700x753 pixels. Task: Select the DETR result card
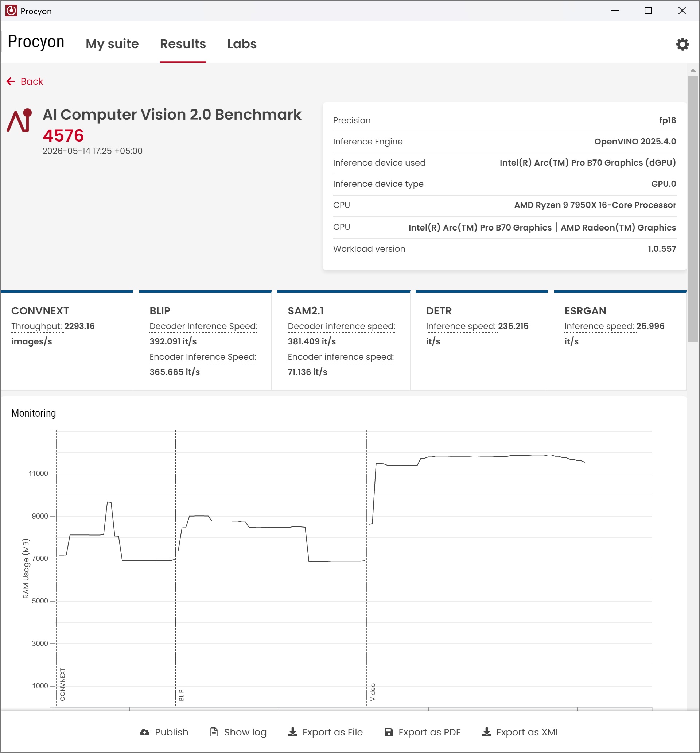pyautogui.click(x=482, y=340)
